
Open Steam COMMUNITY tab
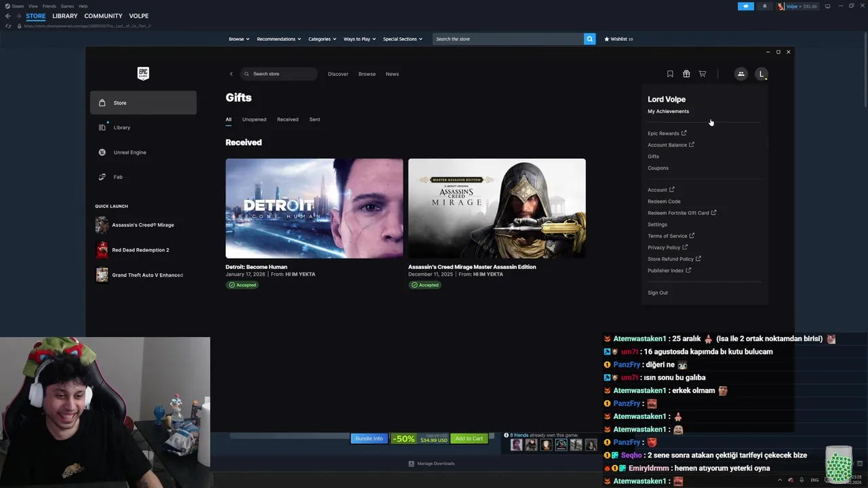pyautogui.click(x=103, y=16)
